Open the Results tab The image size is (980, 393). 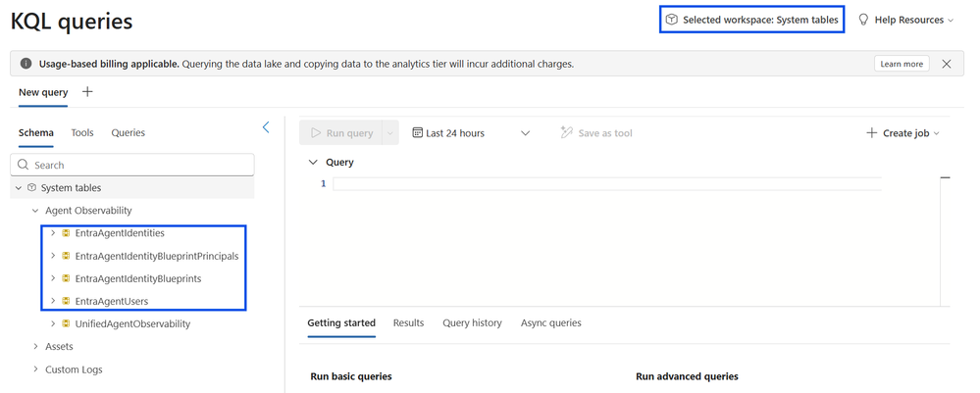(408, 323)
